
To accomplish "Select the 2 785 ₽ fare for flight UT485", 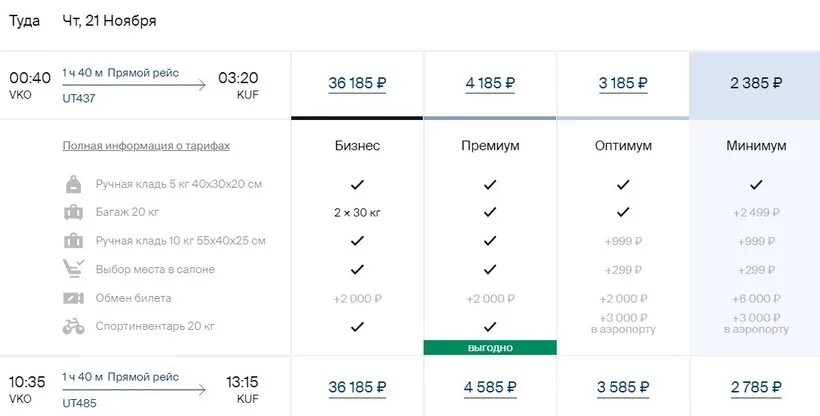I will click(x=756, y=388).
